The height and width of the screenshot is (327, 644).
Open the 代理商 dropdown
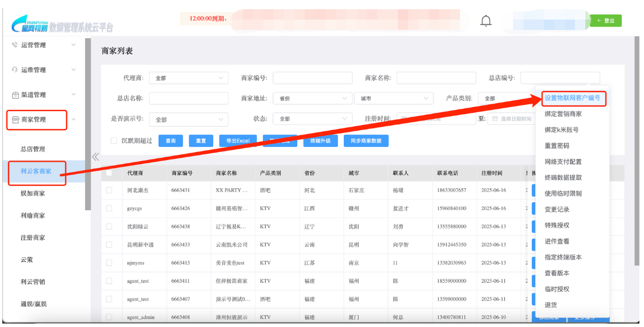click(x=189, y=78)
